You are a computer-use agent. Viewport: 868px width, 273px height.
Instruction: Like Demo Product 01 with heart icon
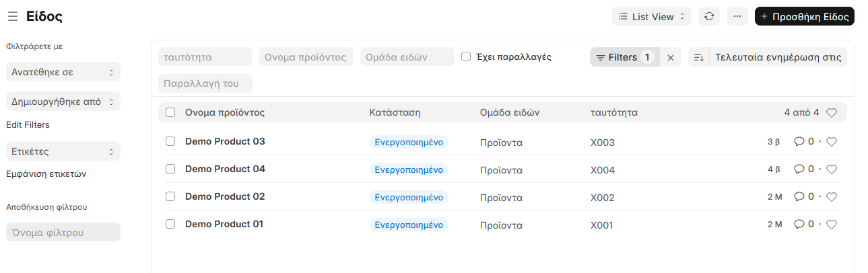pos(832,225)
